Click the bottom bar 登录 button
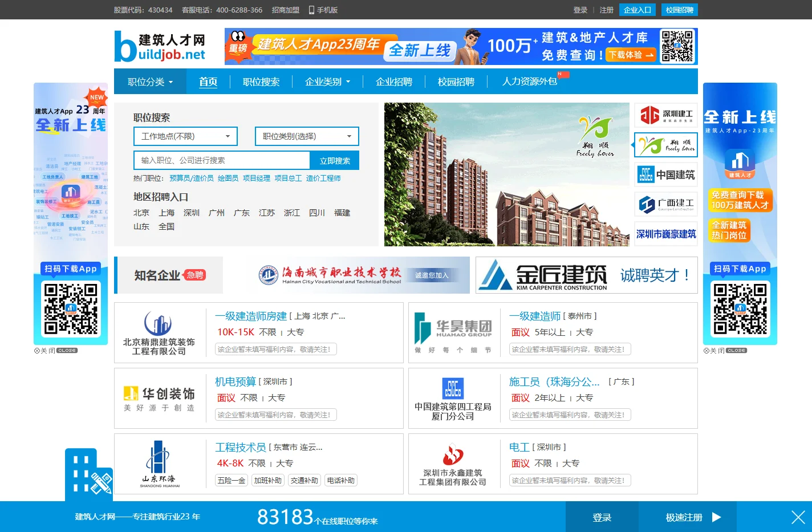This screenshot has width=812, height=532. [x=602, y=517]
